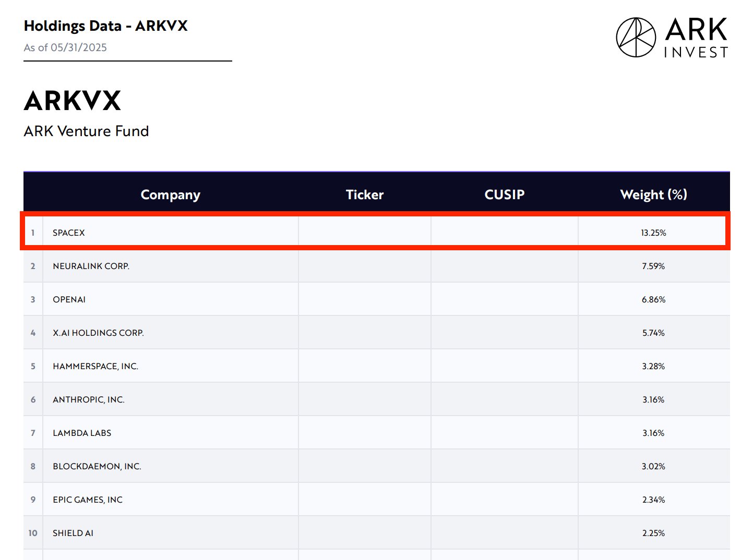Click the CUSIP column header
Viewport: 741px width, 560px height.
pyautogui.click(x=505, y=194)
